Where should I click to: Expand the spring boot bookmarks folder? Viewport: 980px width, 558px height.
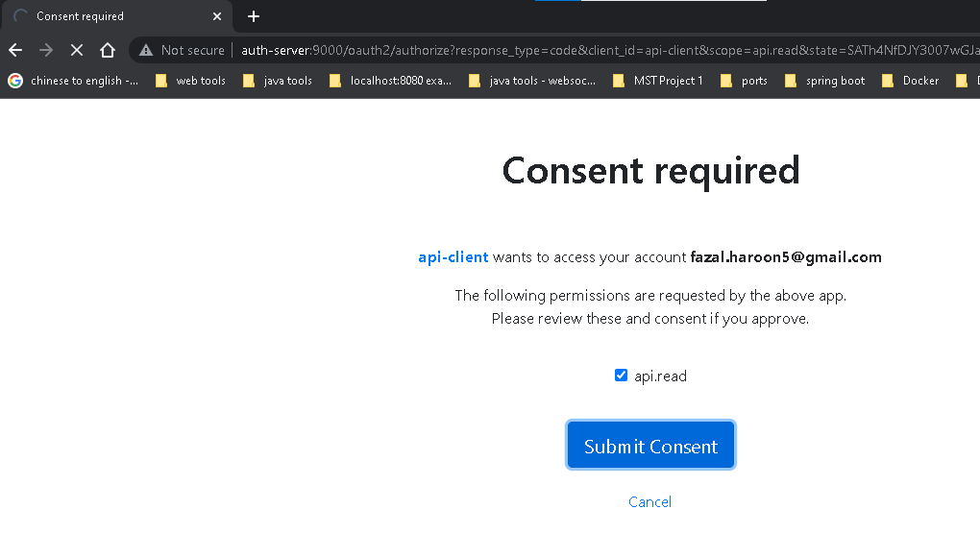[x=834, y=81]
